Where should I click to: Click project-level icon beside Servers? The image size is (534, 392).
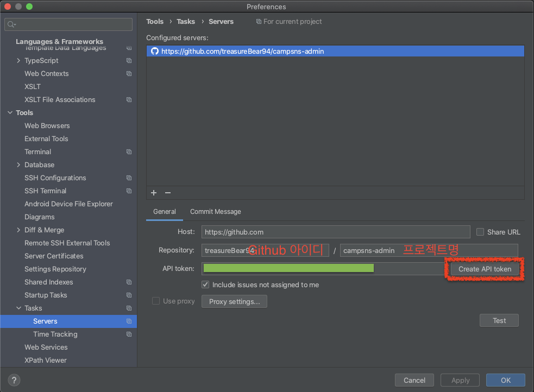tap(129, 321)
